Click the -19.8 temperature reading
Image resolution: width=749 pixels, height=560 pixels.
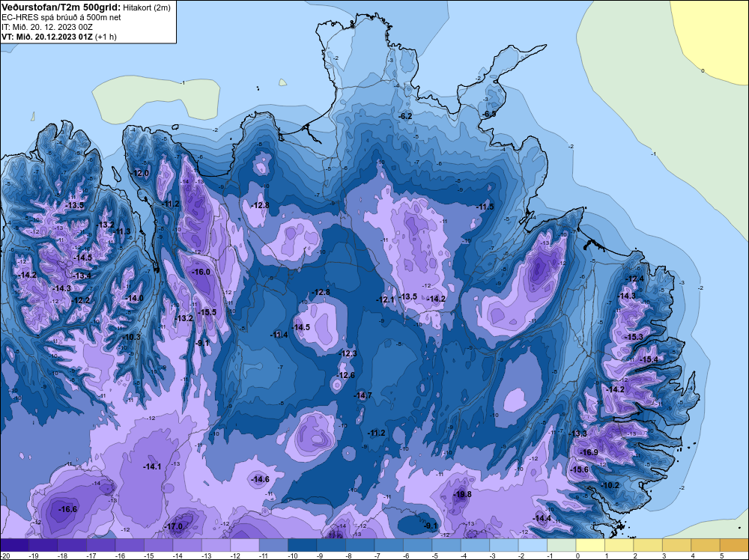(462, 494)
